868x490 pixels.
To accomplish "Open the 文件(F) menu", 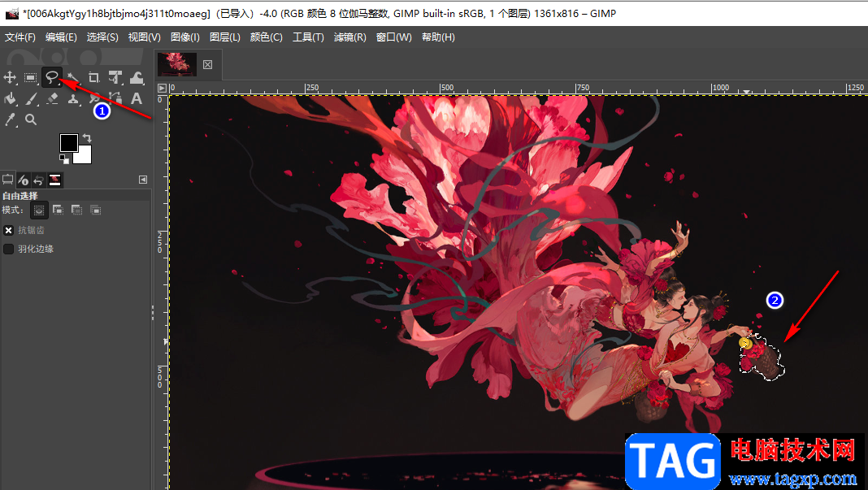I will point(20,37).
